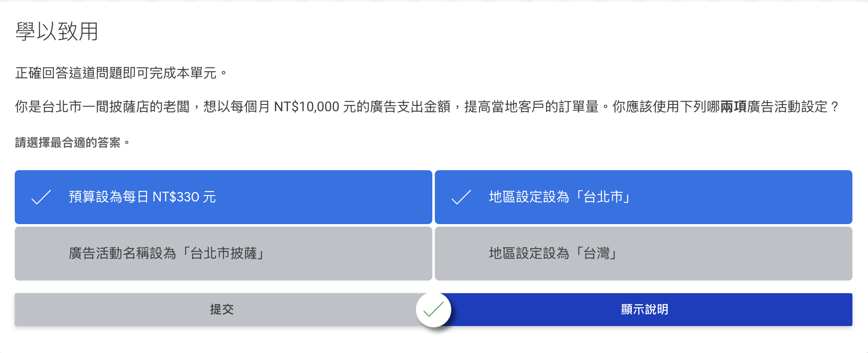Click 廣告活動設定 at the question's end
This screenshot has width=868, height=353.
787,107
